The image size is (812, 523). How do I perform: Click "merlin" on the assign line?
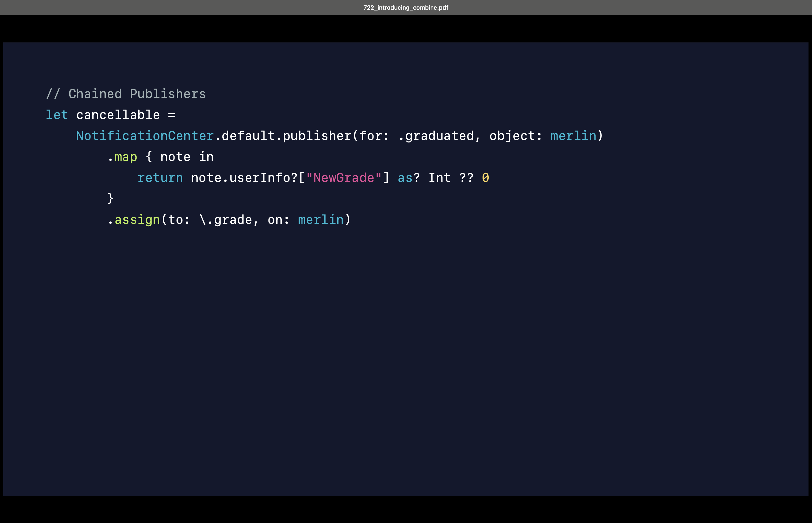click(x=321, y=220)
